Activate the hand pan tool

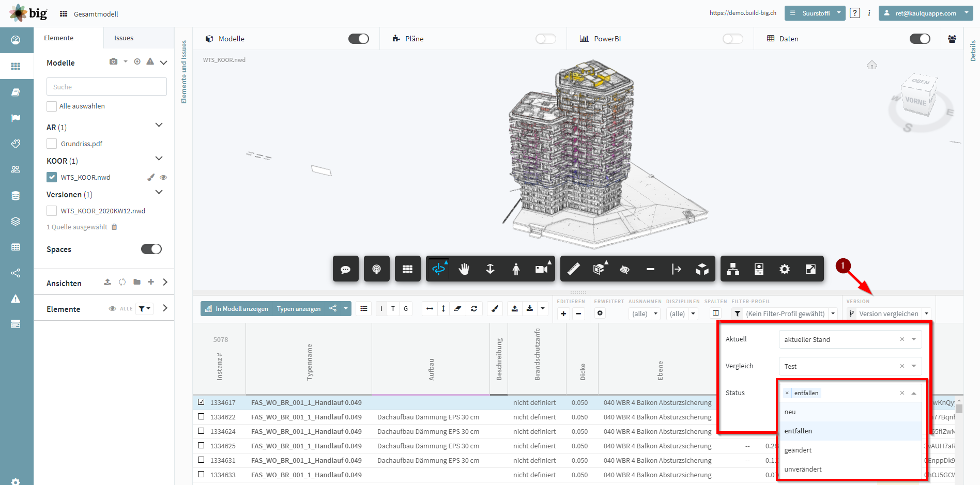click(464, 269)
